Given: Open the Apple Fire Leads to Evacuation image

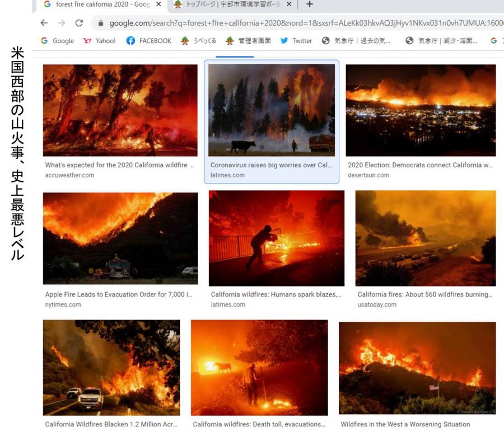Looking at the screenshot, I should tap(120, 238).
